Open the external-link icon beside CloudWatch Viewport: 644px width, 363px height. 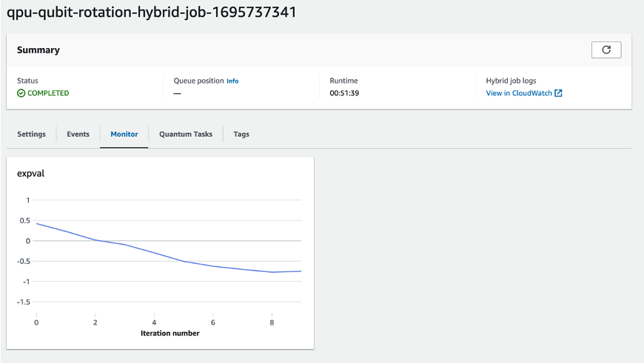558,93
